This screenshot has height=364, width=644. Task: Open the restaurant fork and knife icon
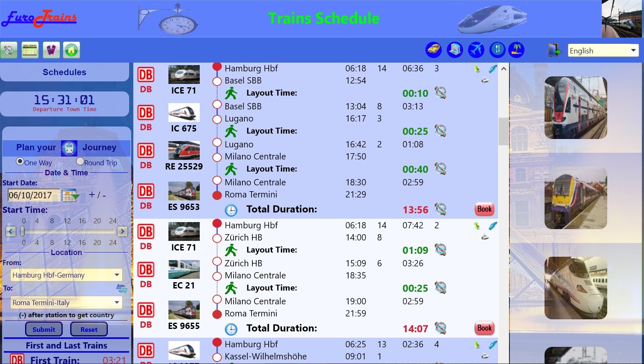(x=497, y=50)
